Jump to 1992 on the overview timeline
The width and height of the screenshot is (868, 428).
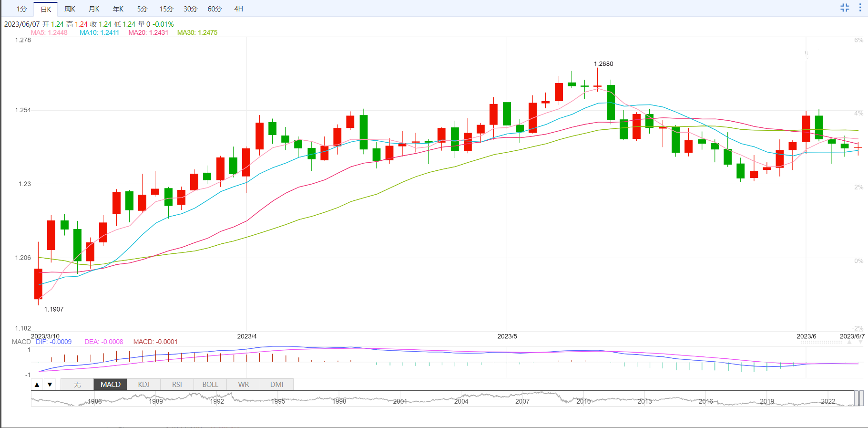pyautogui.click(x=217, y=401)
